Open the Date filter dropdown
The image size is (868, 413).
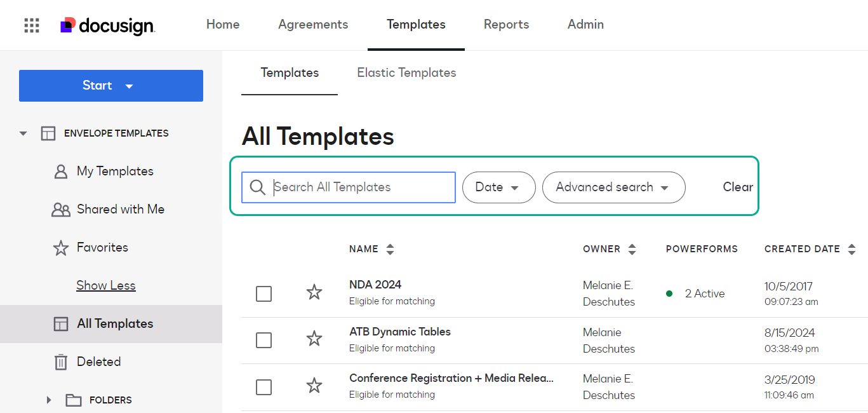point(498,187)
